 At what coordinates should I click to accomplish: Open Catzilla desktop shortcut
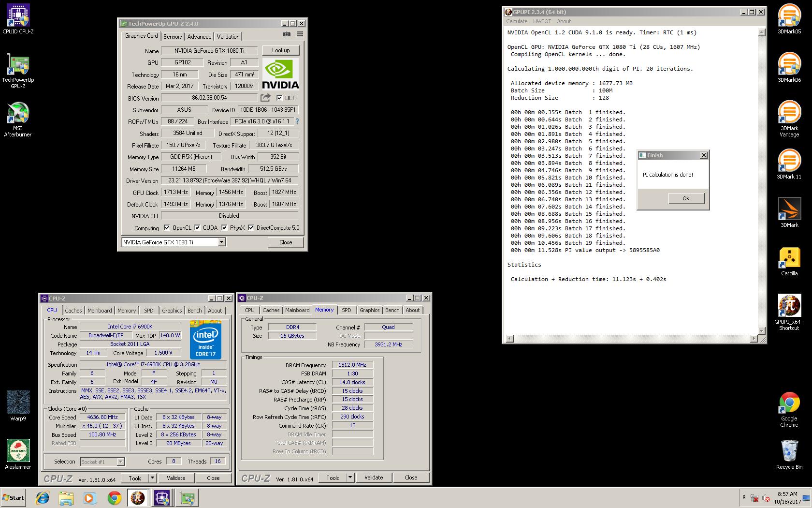789,261
